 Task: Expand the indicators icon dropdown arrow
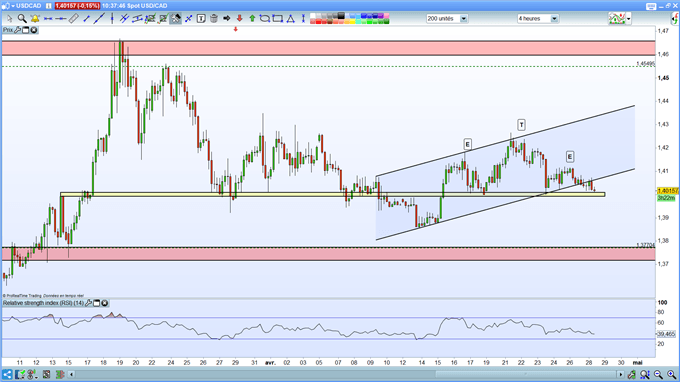coord(628,19)
